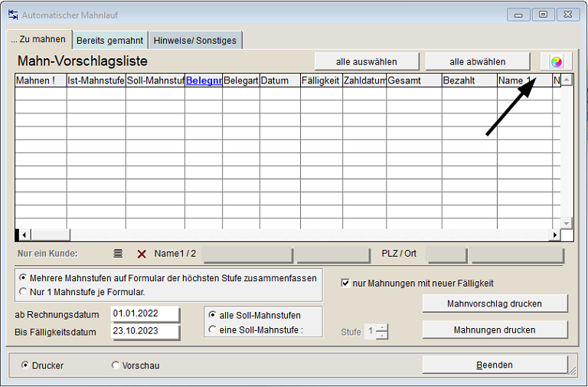Open the color palette icon button
This screenshot has height=387, width=588.
pyautogui.click(x=557, y=61)
